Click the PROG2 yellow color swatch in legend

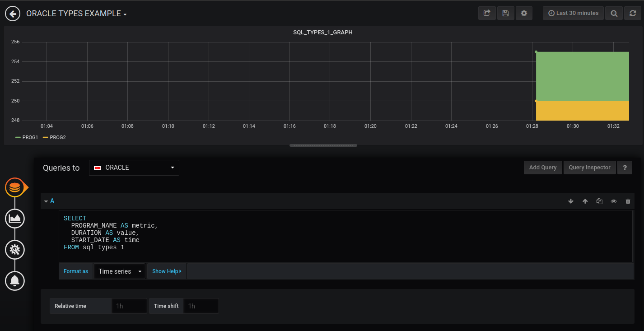click(46, 137)
